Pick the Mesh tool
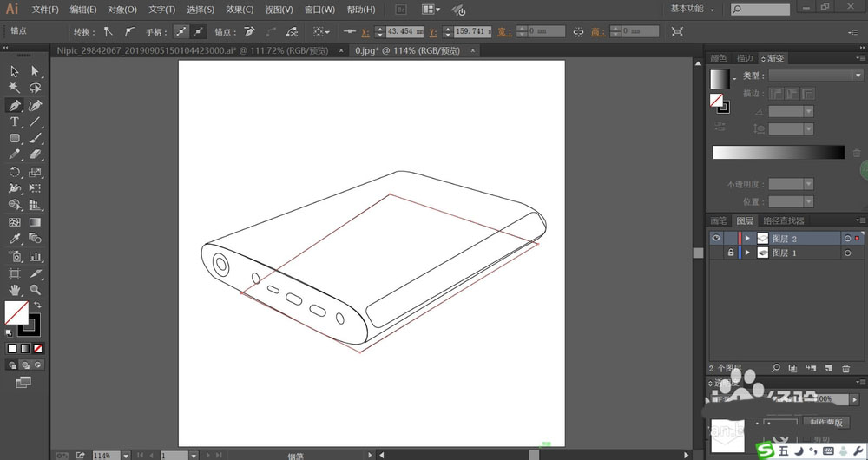Image resolution: width=868 pixels, height=460 pixels. pos(15,222)
